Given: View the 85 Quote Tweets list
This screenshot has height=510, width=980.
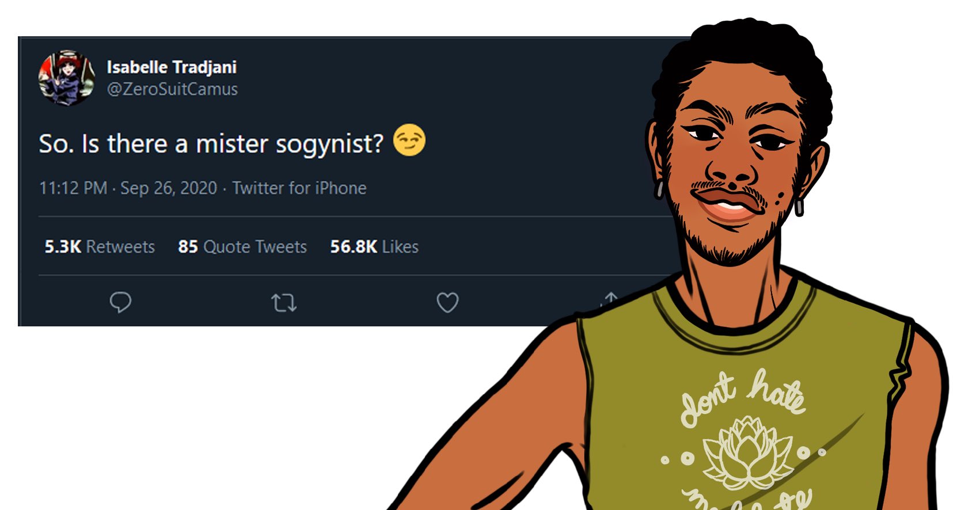Looking at the screenshot, I should 242,247.
